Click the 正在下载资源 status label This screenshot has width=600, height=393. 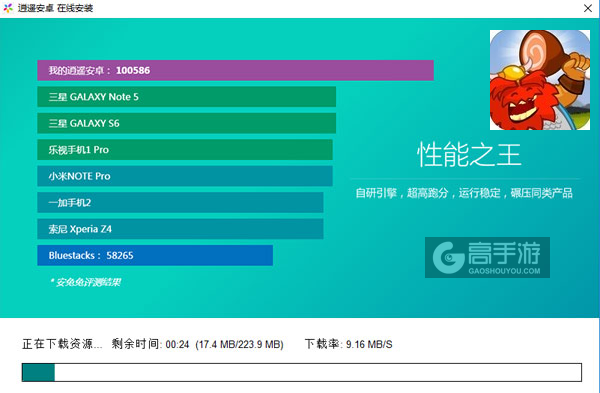[x=62, y=344]
